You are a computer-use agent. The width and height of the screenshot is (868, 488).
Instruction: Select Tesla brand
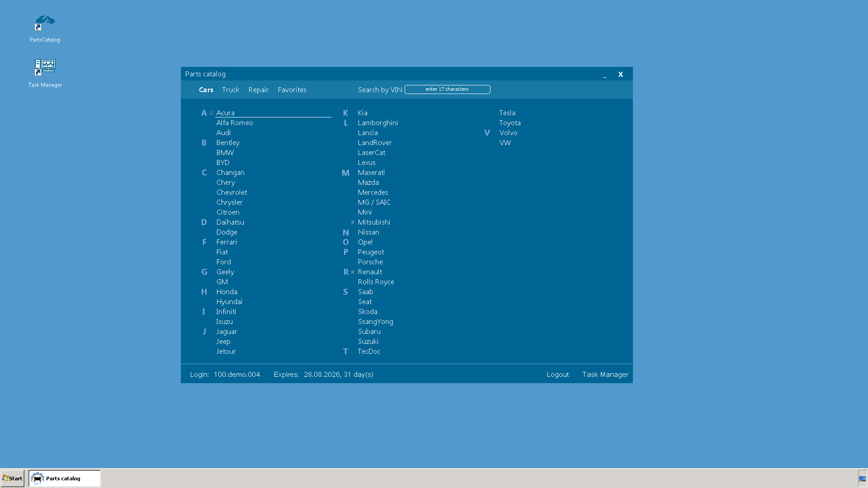click(x=507, y=113)
